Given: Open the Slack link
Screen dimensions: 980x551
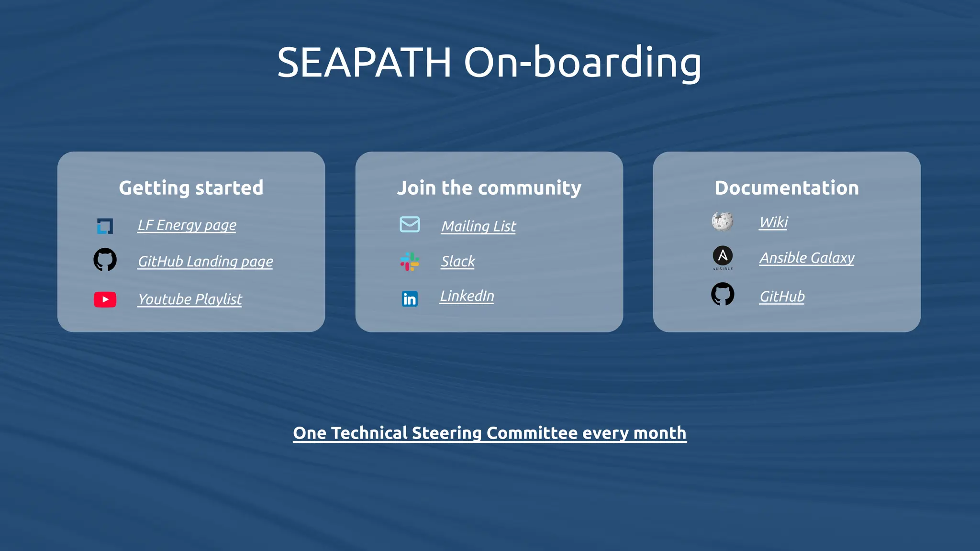Looking at the screenshot, I should click(x=458, y=261).
